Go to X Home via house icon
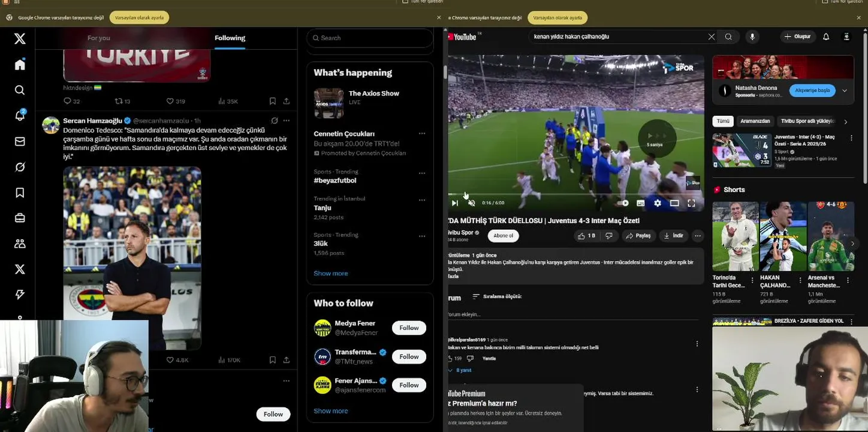This screenshot has width=868, height=432. 20,65
